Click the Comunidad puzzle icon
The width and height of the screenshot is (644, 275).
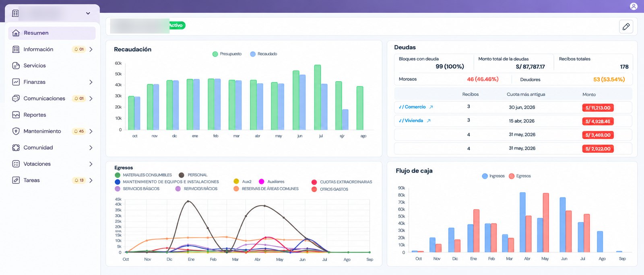(x=16, y=148)
